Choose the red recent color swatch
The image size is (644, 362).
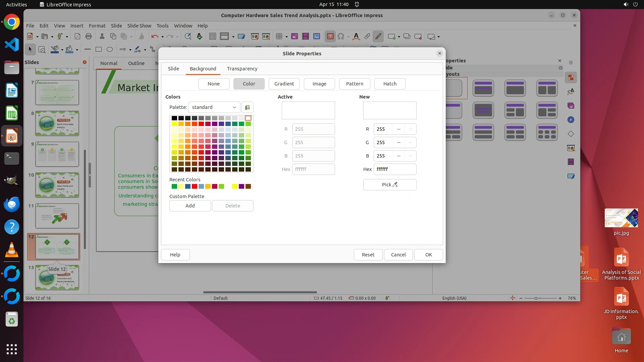click(x=195, y=187)
